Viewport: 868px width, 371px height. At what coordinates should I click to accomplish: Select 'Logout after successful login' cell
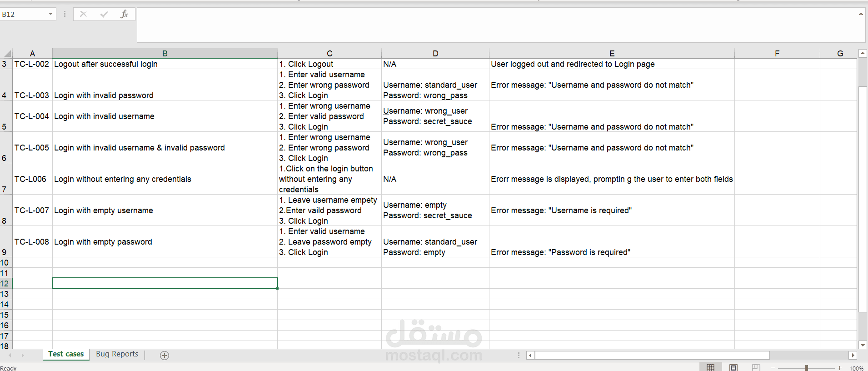point(165,64)
